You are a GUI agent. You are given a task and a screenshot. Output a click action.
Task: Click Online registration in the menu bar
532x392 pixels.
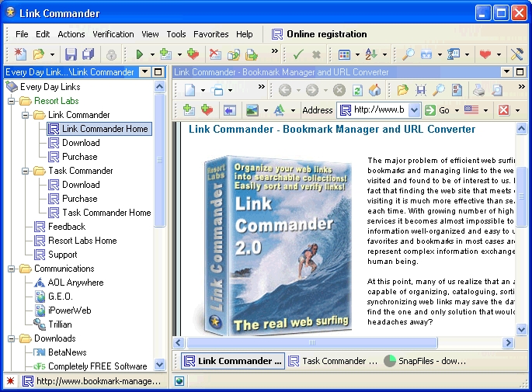pyautogui.click(x=326, y=34)
